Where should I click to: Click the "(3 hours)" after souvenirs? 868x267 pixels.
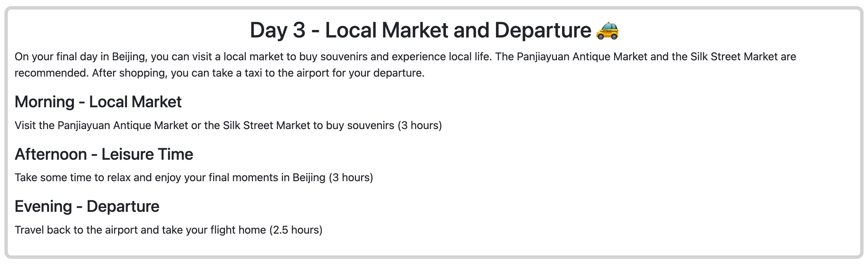point(420,125)
